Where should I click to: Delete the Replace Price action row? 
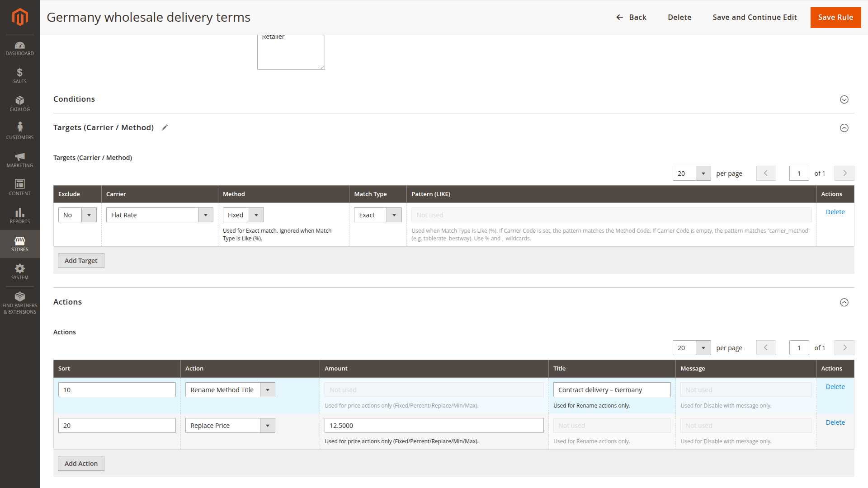[x=835, y=422]
